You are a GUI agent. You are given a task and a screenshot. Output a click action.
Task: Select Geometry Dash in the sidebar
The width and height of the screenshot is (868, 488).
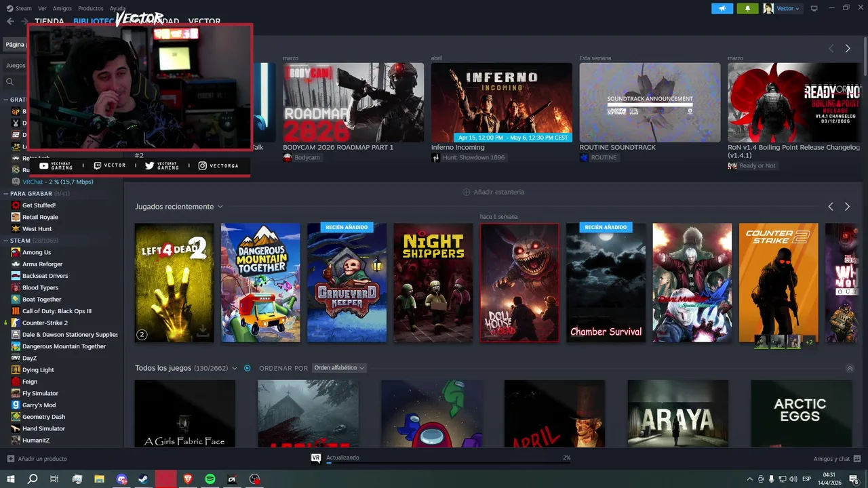(x=43, y=417)
